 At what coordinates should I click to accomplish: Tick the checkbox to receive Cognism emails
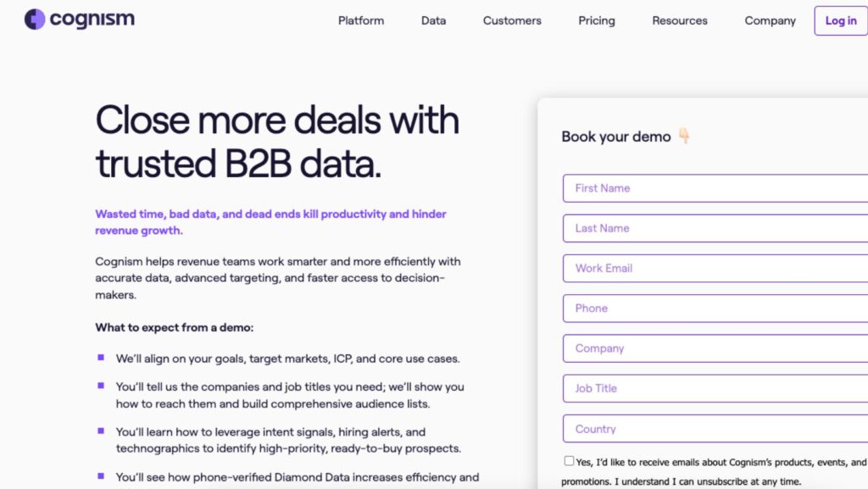pyautogui.click(x=569, y=461)
